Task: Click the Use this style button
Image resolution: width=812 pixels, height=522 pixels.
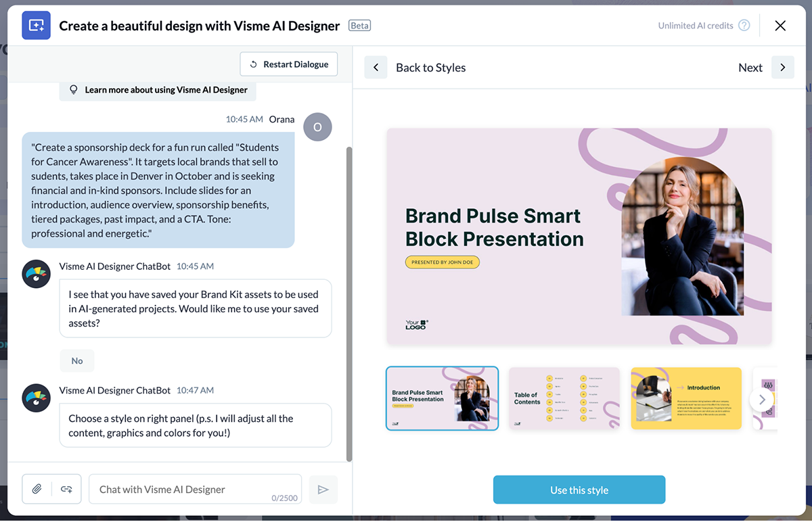Action: click(x=579, y=489)
